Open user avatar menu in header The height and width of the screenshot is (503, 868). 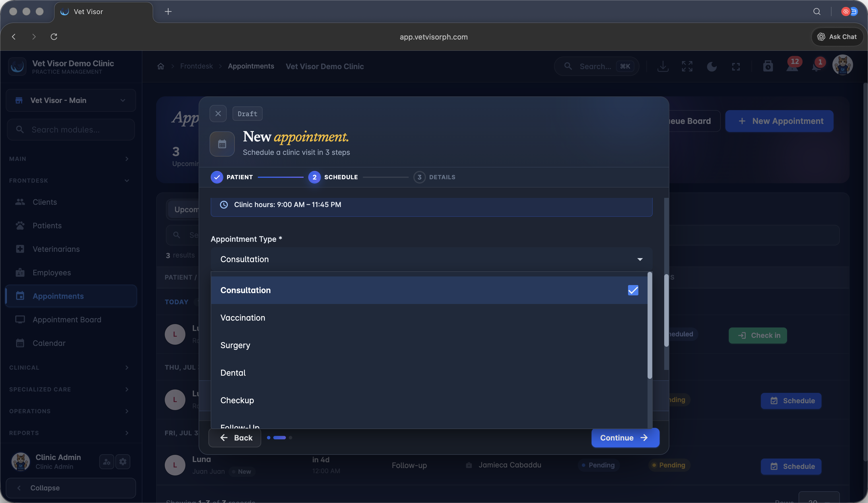tap(843, 65)
